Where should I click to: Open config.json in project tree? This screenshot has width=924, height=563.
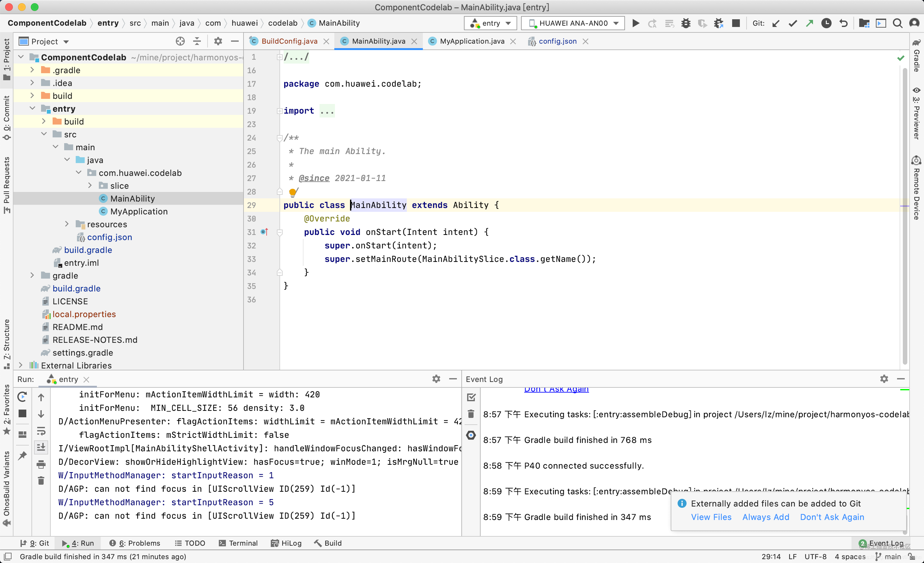[x=109, y=237]
